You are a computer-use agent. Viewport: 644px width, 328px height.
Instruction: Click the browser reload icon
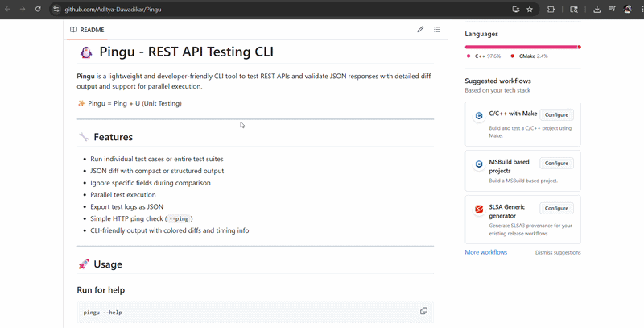click(x=39, y=10)
